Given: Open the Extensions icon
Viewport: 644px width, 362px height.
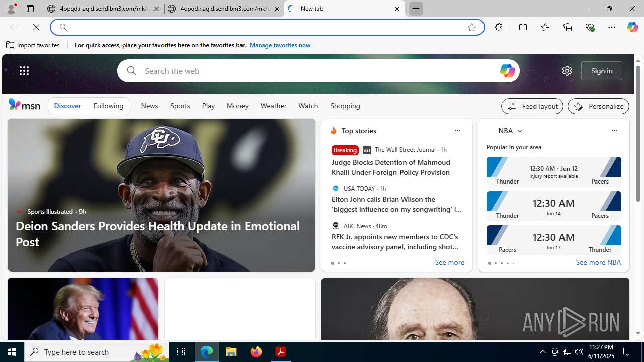Looking at the screenshot, I should pos(499,27).
